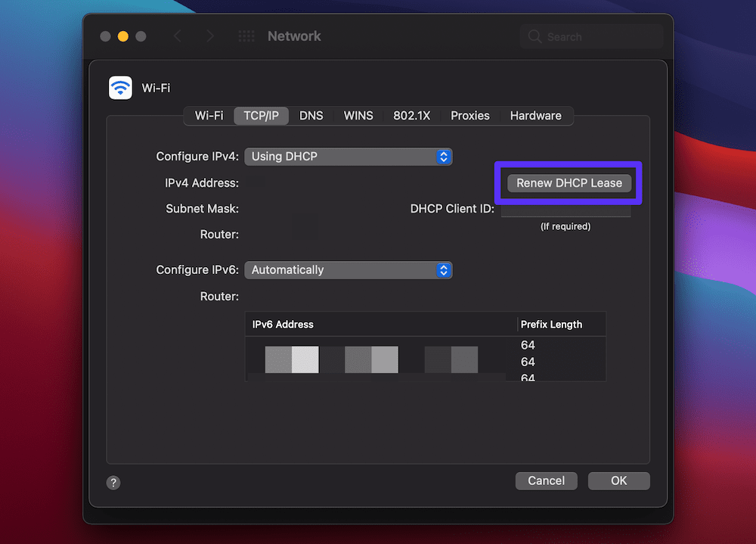Click the Renew DHCP Lease button
Viewport: 756px width, 544px height.
568,182
